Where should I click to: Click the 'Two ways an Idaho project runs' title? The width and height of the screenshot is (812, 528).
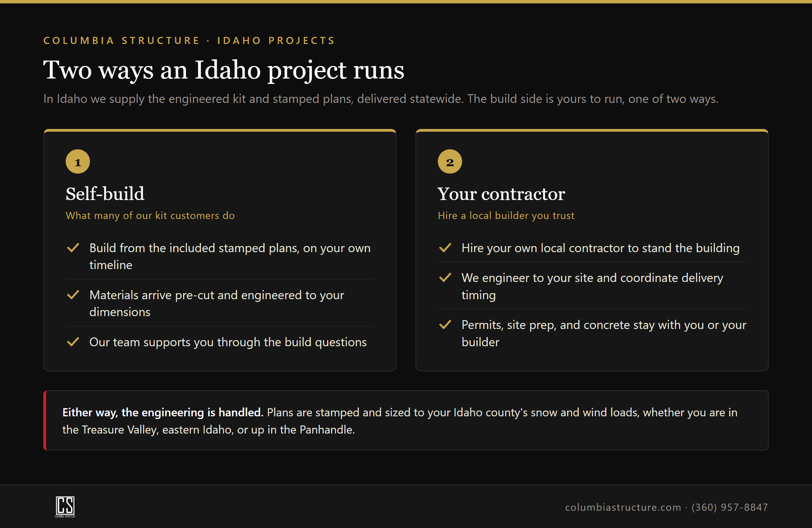tap(224, 70)
